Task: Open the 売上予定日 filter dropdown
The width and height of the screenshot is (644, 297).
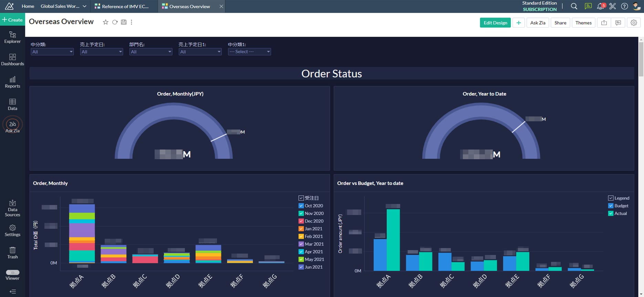Action: 101,52
